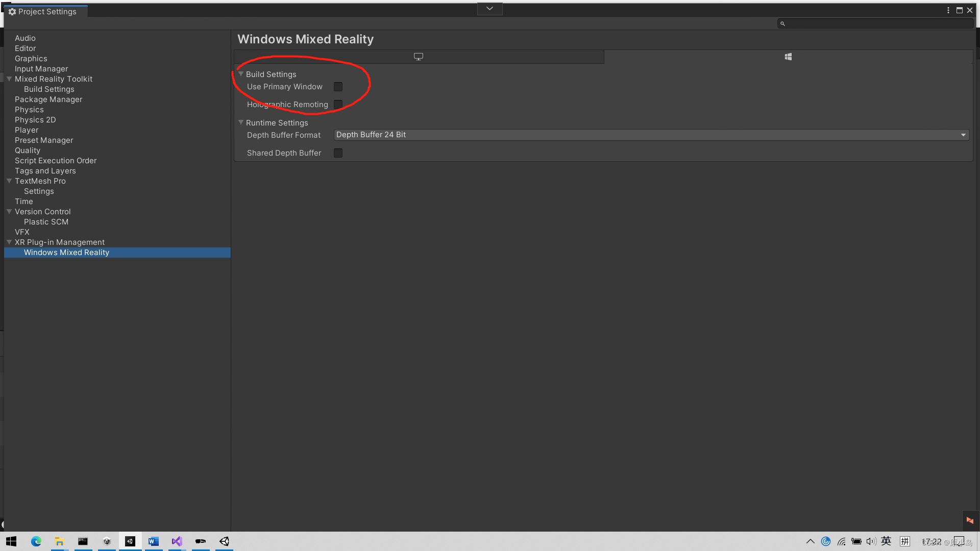Image resolution: width=980 pixels, height=551 pixels.
Task: Open Microsoft Edge from the taskbar
Action: tap(36, 541)
